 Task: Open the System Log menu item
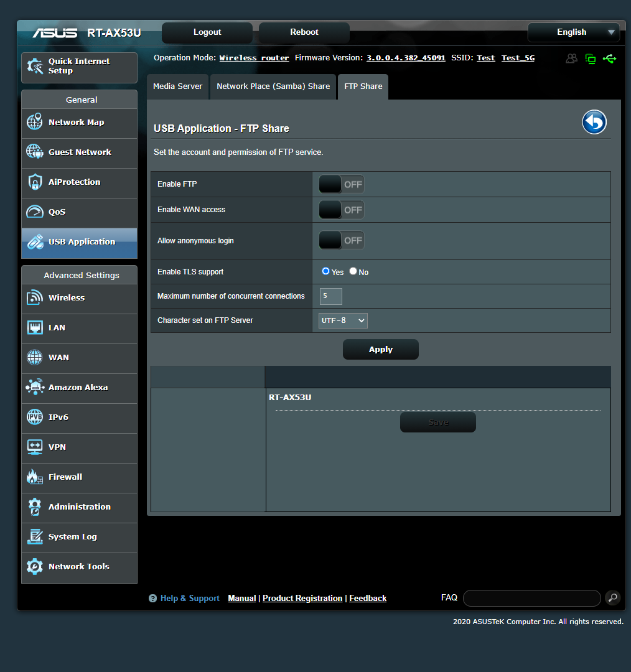(79, 537)
